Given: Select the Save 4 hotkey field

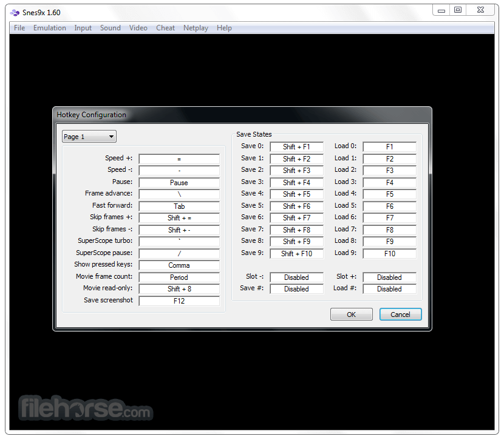Looking at the screenshot, I should click(297, 194).
